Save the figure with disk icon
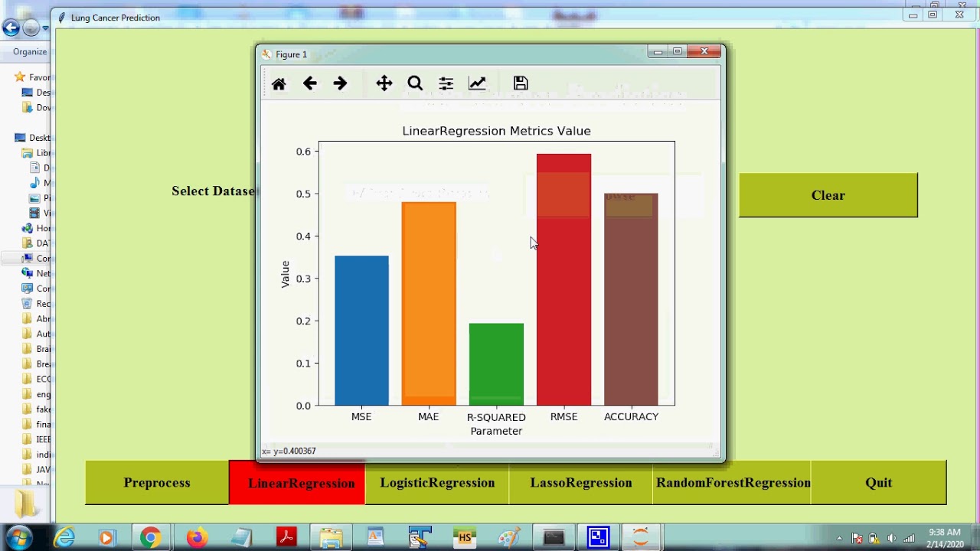 point(521,83)
